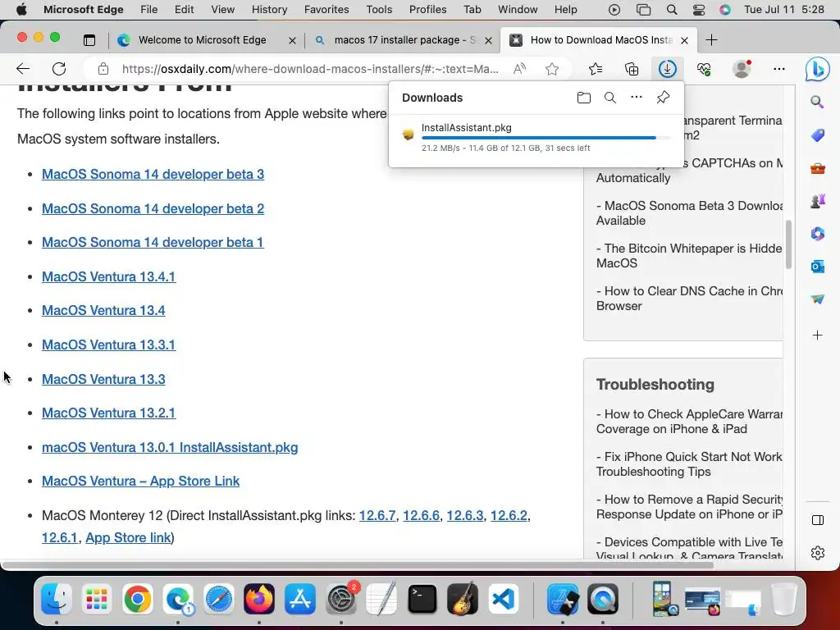Open sidebar Shopping tag icon
The height and width of the screenshot is (630, 840).
pos(818,135)
